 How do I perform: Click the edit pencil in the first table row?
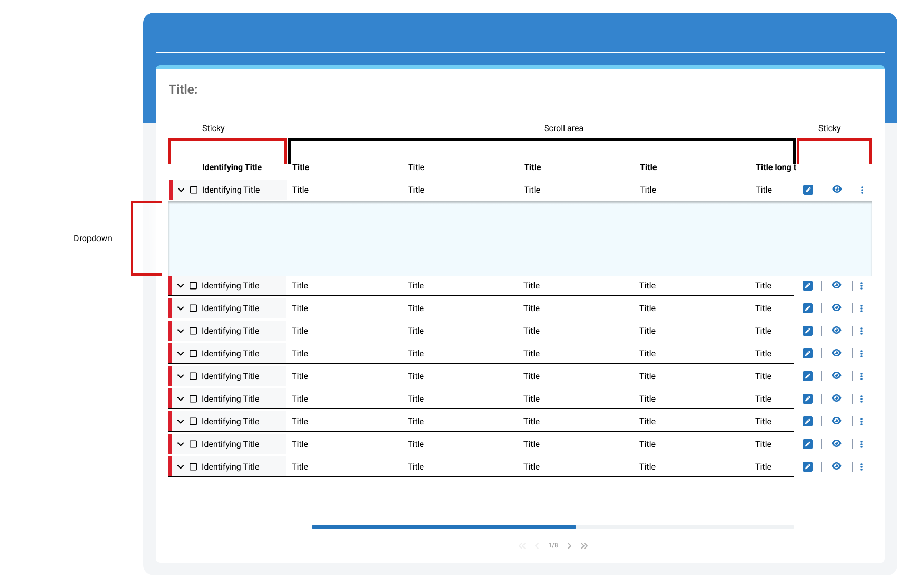pyautogui.click(x=808, y=190)
